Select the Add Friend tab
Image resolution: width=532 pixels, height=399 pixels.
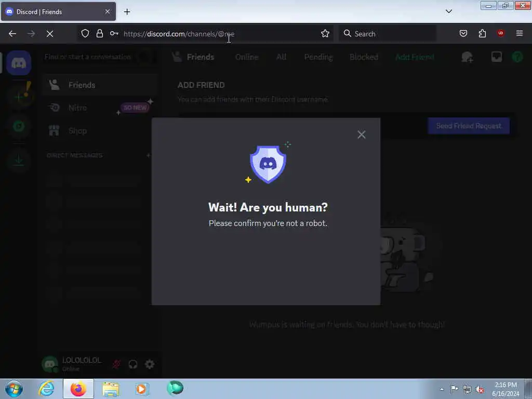[415, 57]
